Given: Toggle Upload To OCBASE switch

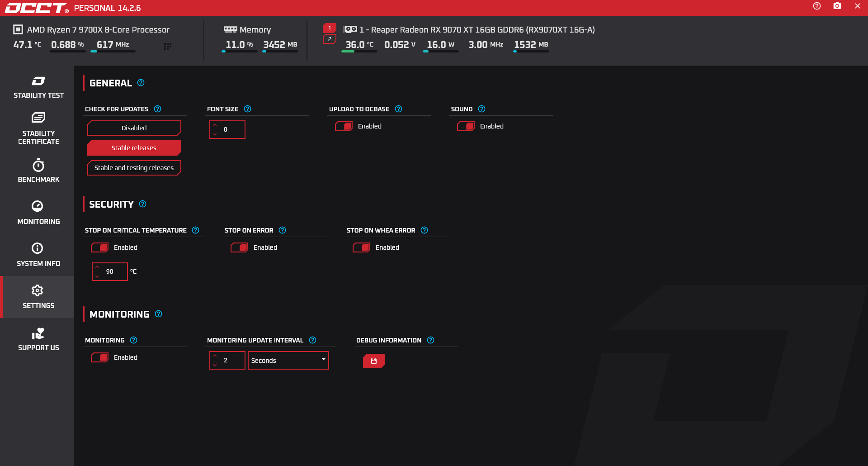Looking at the screenshot, I should click(344, 126).
